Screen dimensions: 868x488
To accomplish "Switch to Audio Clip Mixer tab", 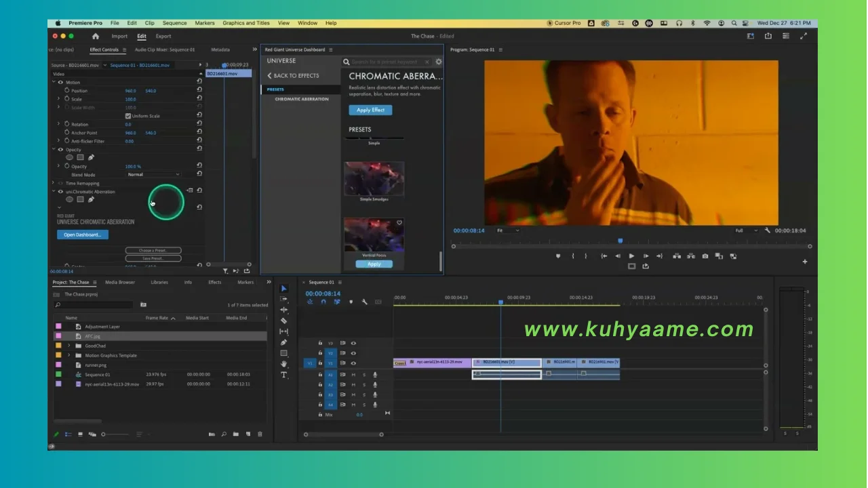I will [165, 49].
